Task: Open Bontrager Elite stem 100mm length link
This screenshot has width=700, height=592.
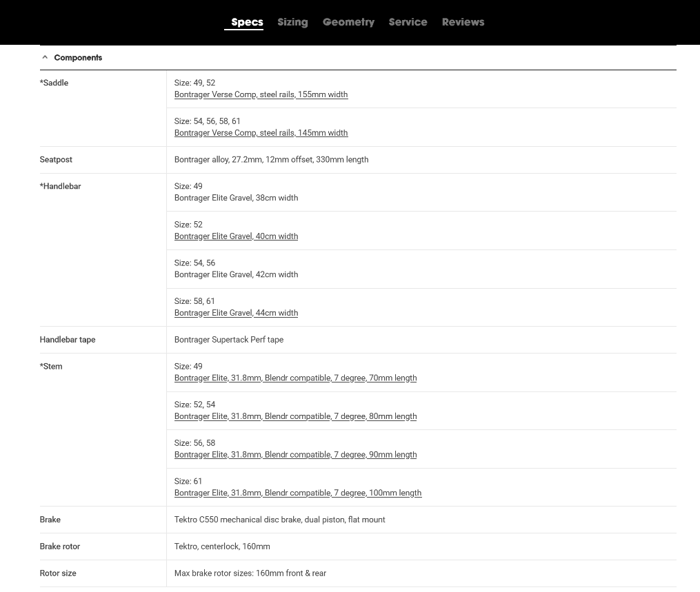Action: [298, 493]
